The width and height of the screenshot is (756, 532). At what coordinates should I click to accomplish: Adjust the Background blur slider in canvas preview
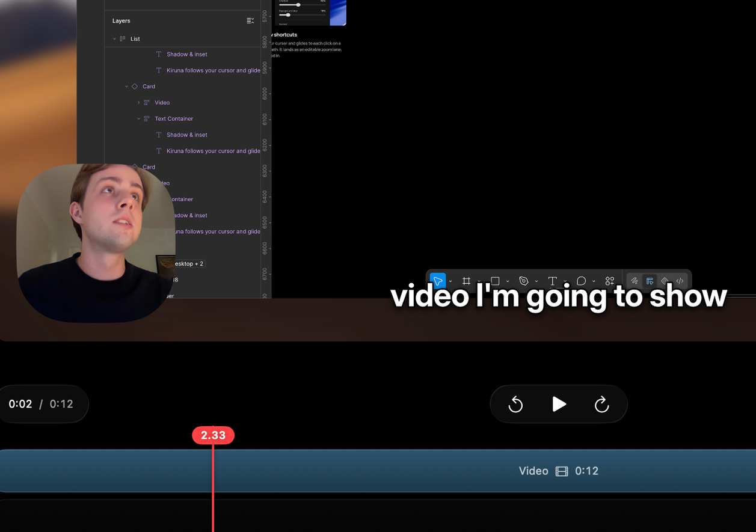(303, 14)
